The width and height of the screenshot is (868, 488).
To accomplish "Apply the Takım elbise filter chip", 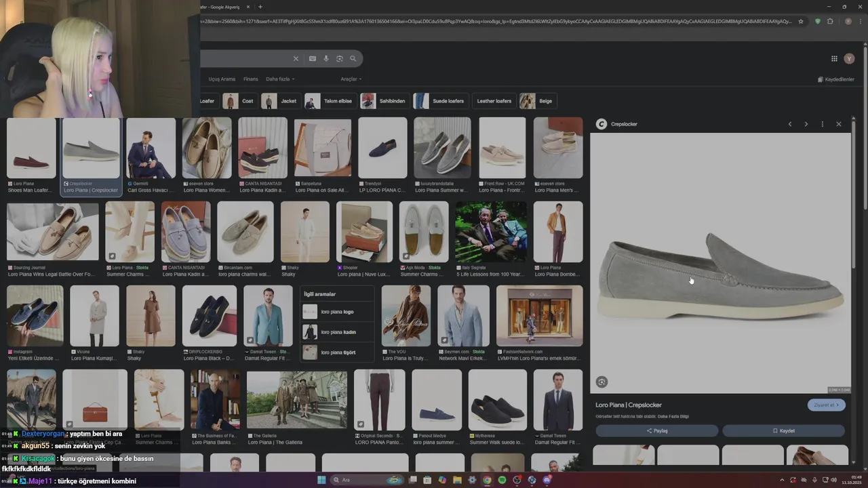I will pos(330,101).
